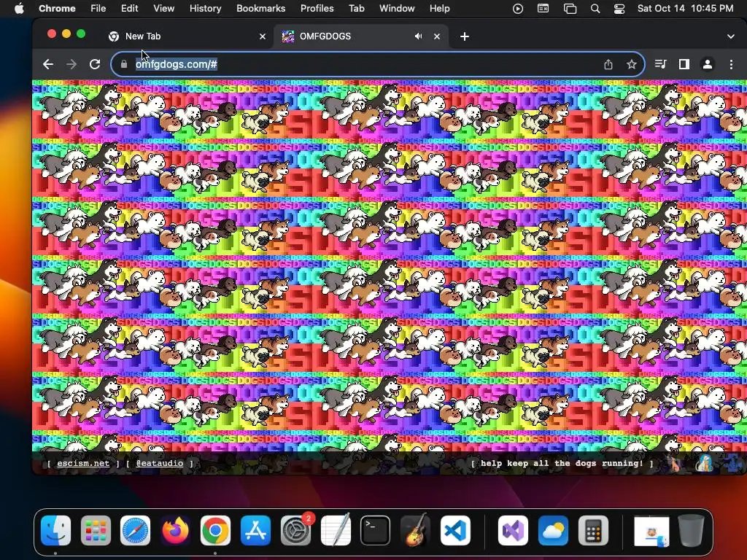The height and width of the screenshot is (560, 747).
Task: Open Spotlight search in the menu bar
Action: [595, 9]
